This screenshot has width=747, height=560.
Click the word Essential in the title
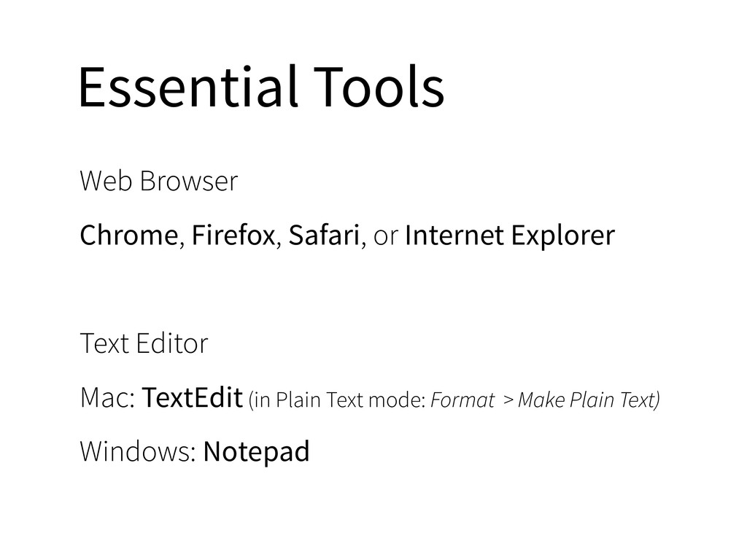[185, 87]
